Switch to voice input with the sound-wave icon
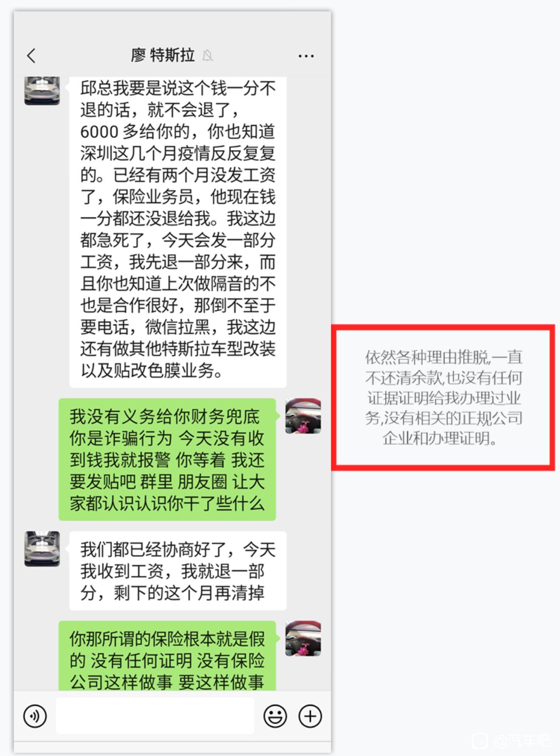This screenshot has height=756, width=560. coord(35,716)
